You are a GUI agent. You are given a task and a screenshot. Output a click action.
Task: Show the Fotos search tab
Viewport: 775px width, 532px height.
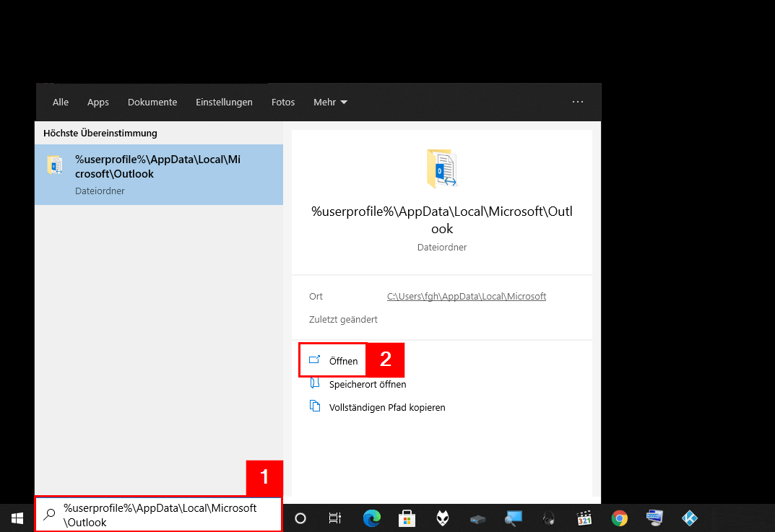coord(282,103)
